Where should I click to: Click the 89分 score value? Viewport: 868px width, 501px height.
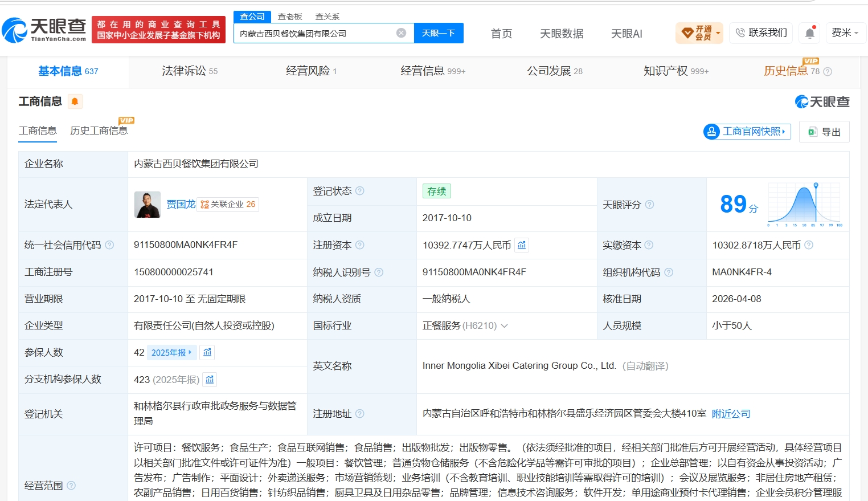click(739, 204)
